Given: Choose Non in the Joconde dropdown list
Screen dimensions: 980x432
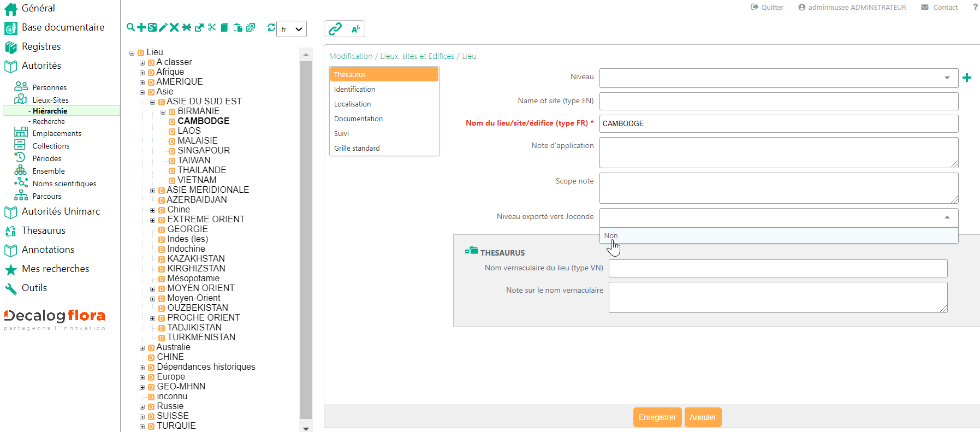Looking at the screenshot, I should click(611, 236).
